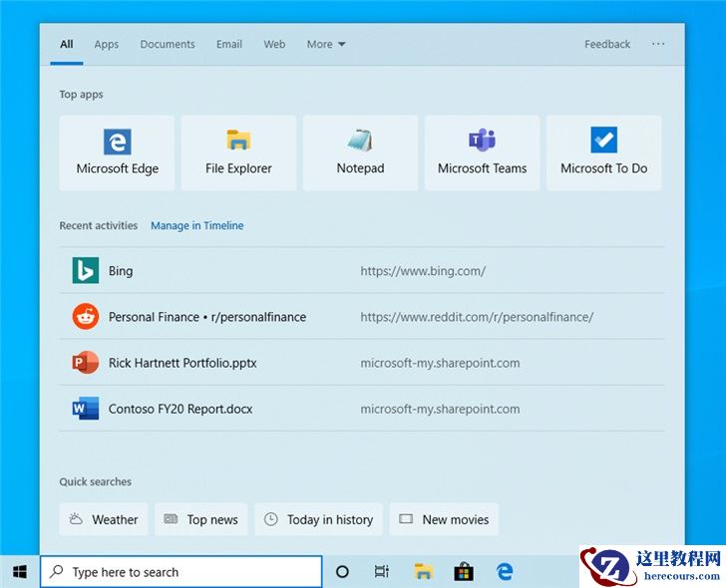Switch to the Apps tab

click(107, 45)
